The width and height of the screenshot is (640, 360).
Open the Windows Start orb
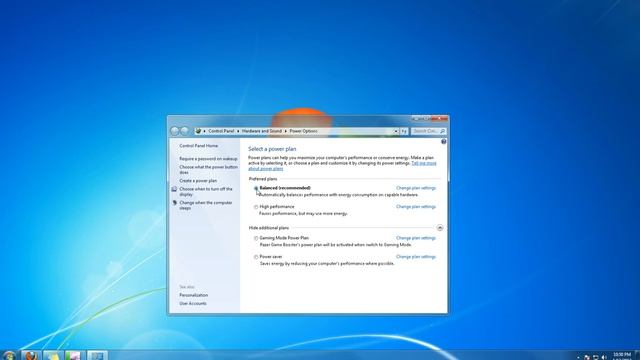(x=9, y=355)
